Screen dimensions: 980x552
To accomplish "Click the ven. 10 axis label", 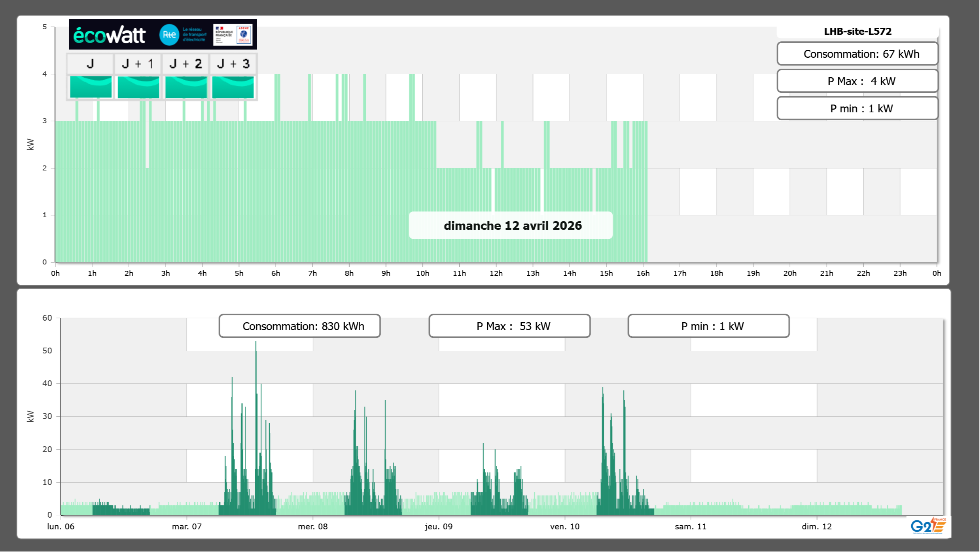I will [564, 526].
